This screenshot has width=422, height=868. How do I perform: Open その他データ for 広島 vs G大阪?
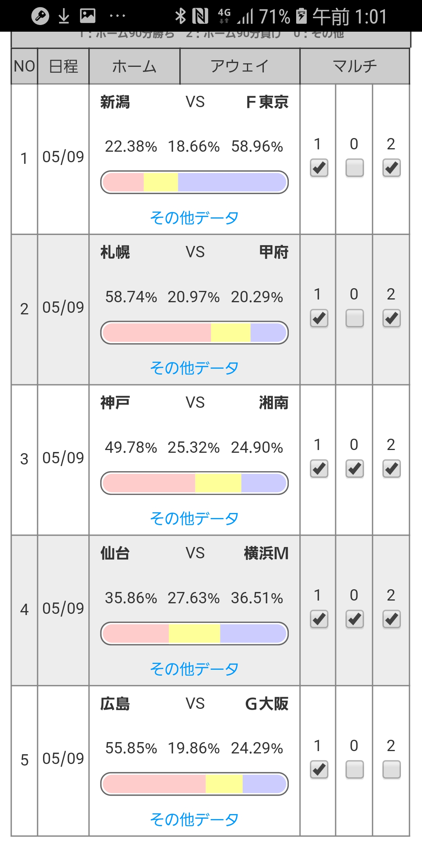tap(194, 819)
